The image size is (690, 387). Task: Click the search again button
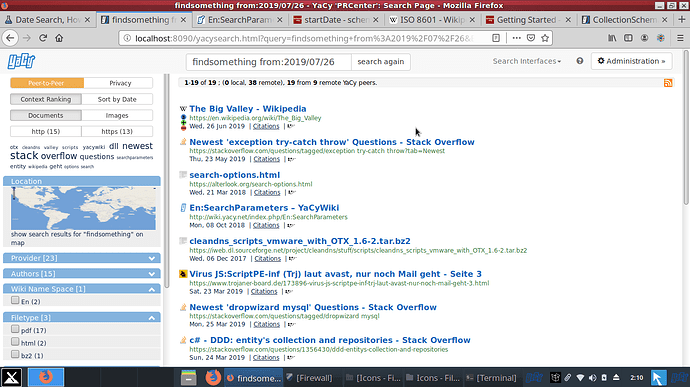tap(381, 62)
